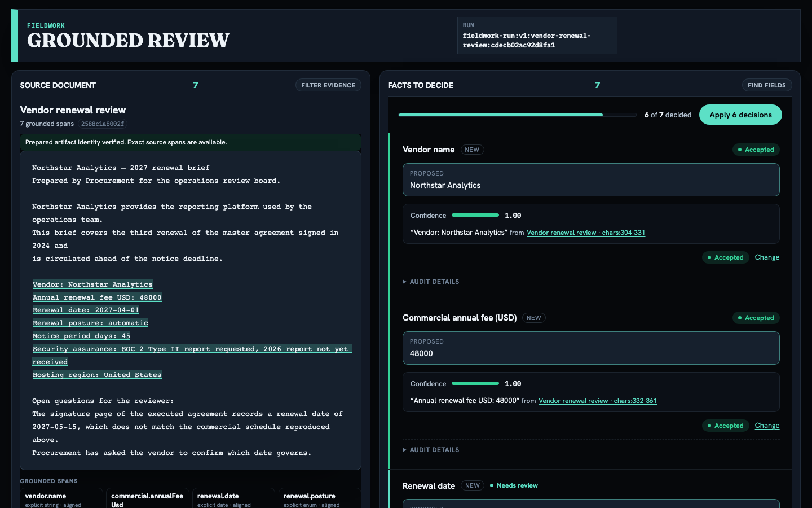
Task: Open the Find Fields button
Action: click(767, 85)
